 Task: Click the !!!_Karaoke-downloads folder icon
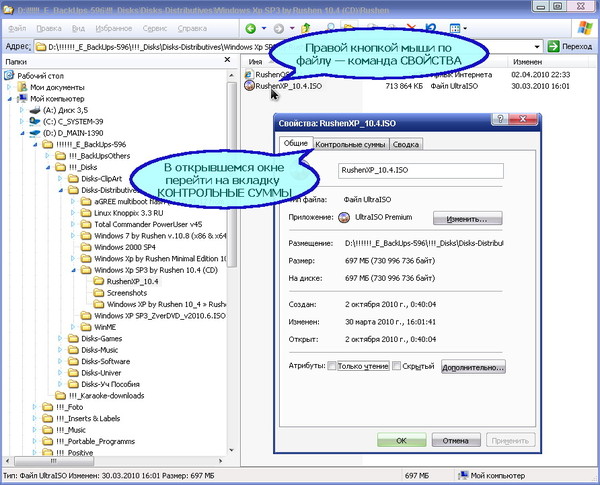click(x=60, y=395)
